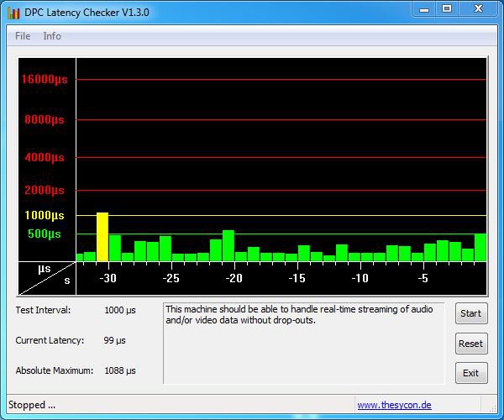Visit the www.thesycon.de link
The image size is (504, 420).
tap(394, 405)
